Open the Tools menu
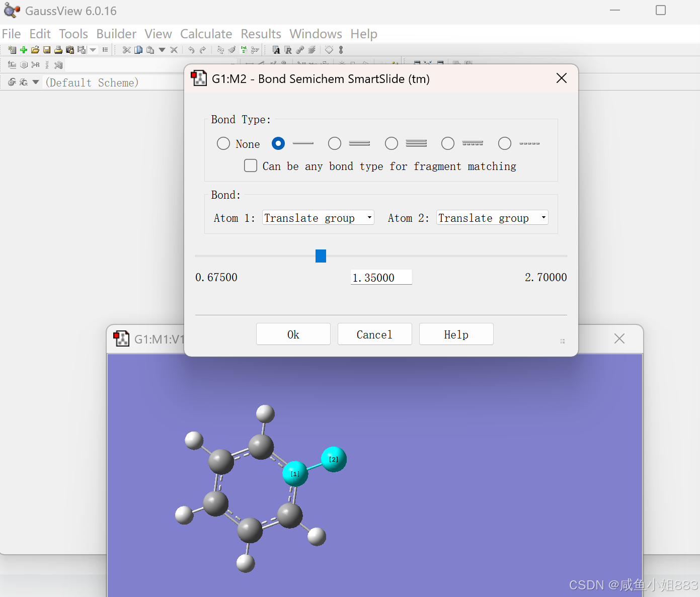The height and width of the screenshot is (597, 700). [73, 34]
